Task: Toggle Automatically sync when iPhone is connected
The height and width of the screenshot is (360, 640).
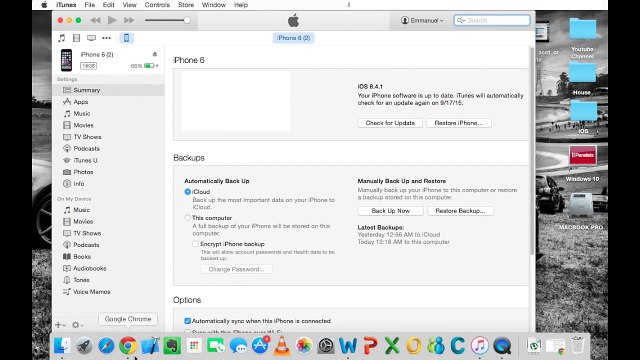Action: 187,321
